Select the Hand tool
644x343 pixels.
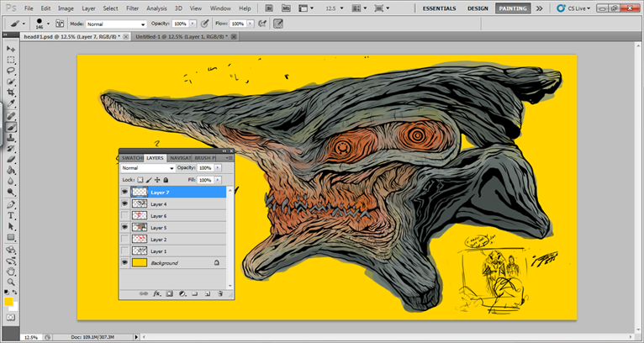[11, 272]
